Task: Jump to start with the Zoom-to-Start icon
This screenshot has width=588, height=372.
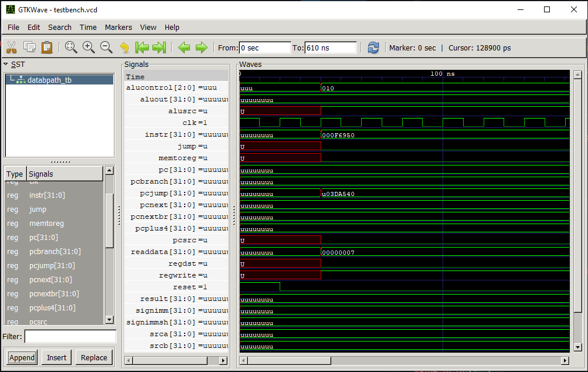Action: 142,48
